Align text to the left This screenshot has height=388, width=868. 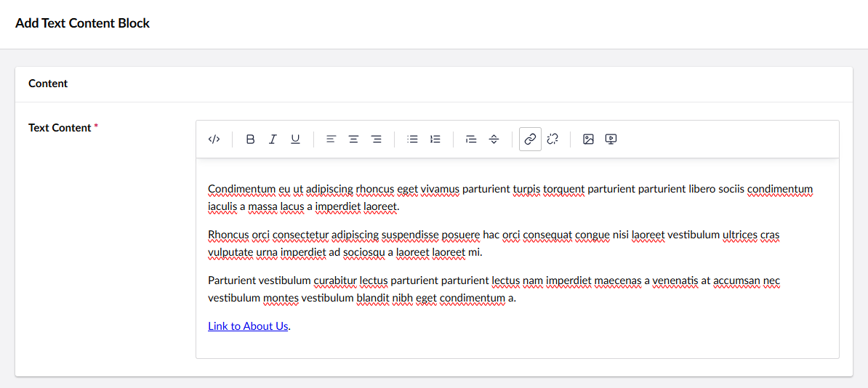[x=331, y=140]
